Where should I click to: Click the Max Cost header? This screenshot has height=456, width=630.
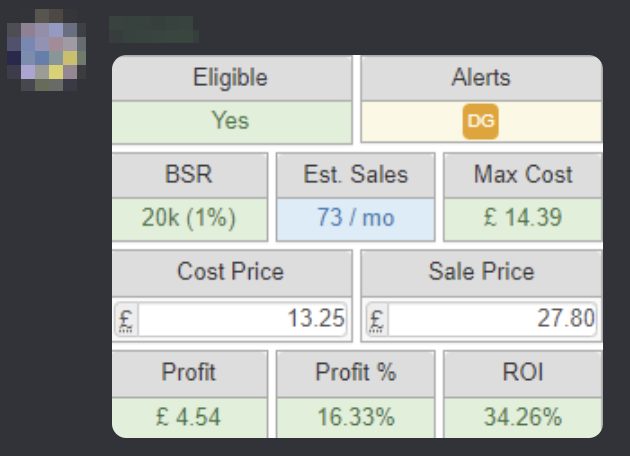pos(523,175)
